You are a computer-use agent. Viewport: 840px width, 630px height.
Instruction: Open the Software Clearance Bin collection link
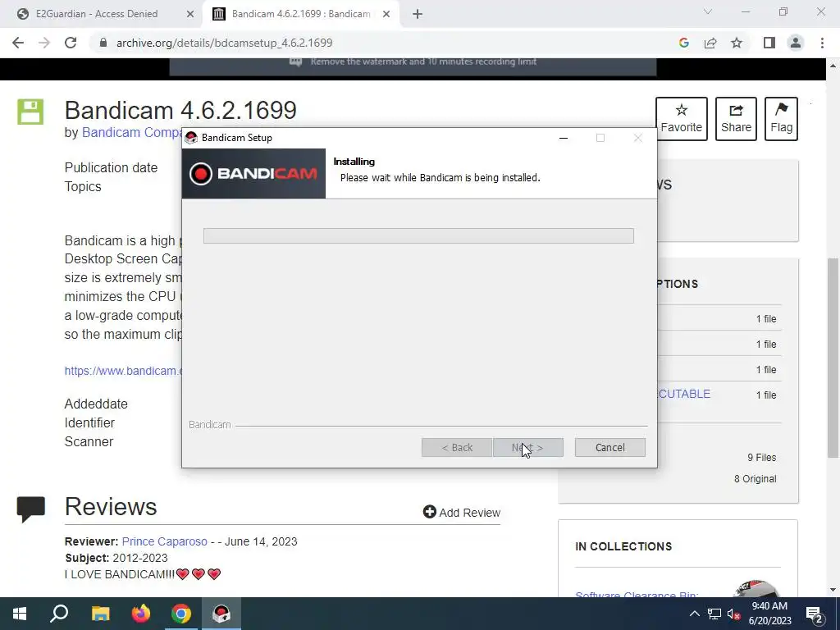(x=637, y=594)
